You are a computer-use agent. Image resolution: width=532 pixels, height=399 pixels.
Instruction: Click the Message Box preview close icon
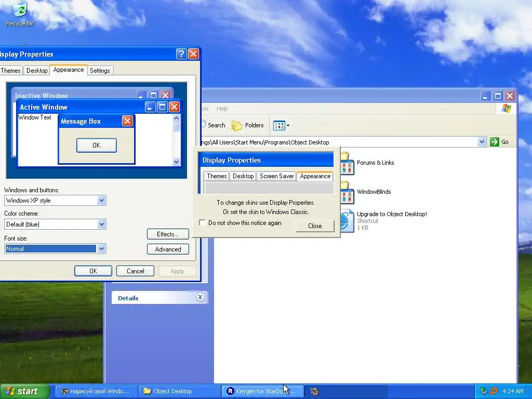pos(128,121)
